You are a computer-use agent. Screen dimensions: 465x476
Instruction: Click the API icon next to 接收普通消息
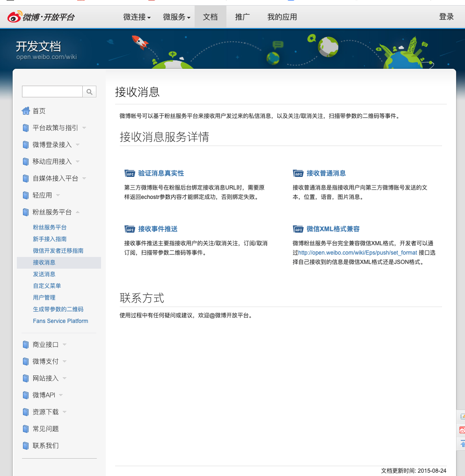pyautogui.click(x=298, y=173)
